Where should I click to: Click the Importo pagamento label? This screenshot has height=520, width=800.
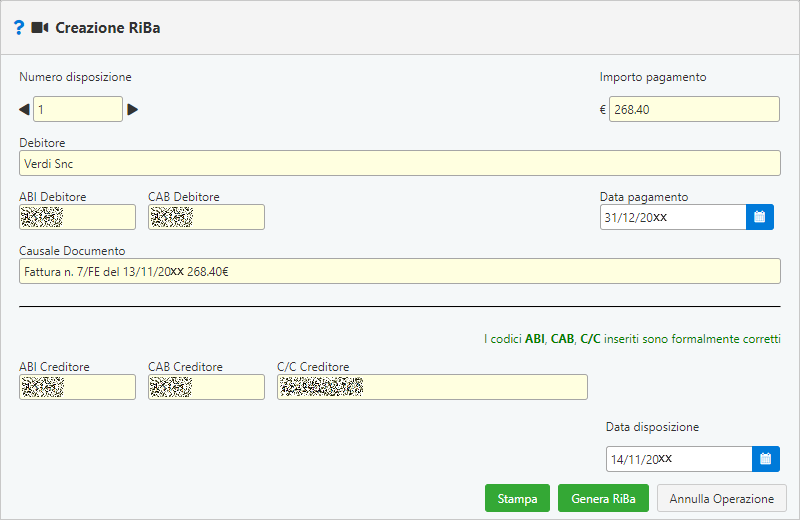[x=653, y=77]
